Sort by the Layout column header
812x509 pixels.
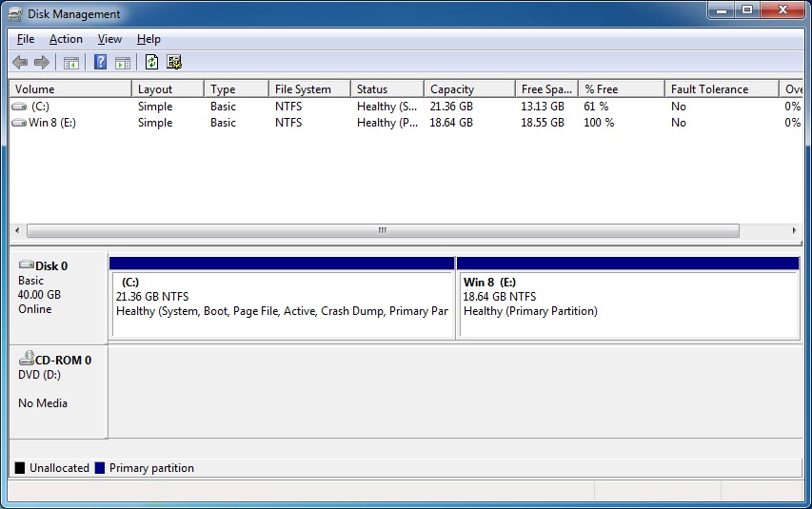point(168,89)
